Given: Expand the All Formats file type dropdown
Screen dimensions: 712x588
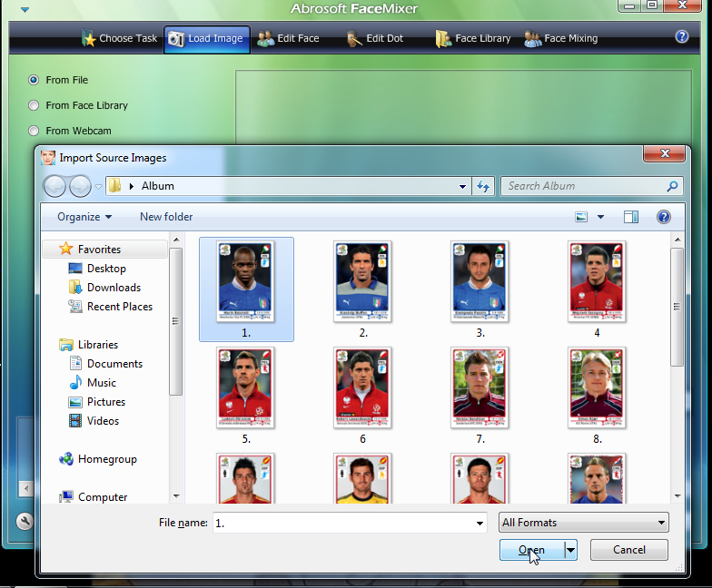Looking at the screenshot, I should [x=584, y=523].
